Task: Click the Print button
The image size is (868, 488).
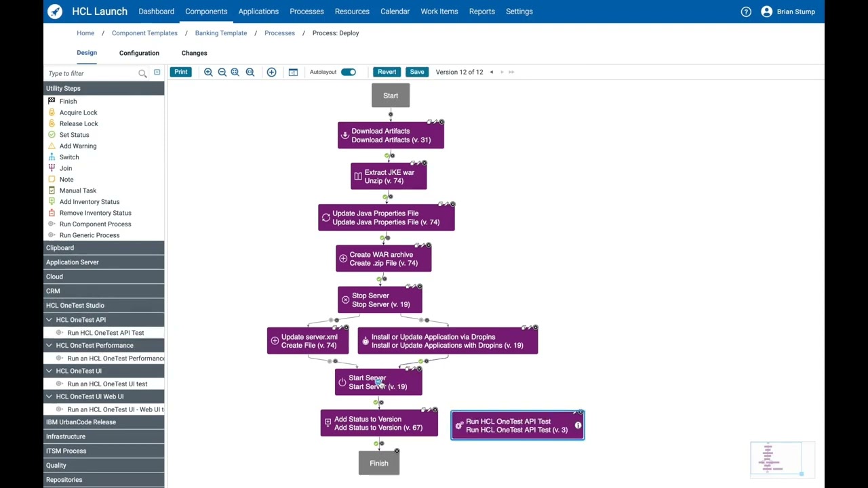Action: pyautogui.click(x=181, y=72)
